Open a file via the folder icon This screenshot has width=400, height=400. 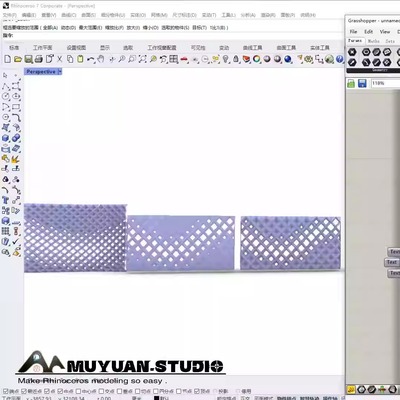18,59
